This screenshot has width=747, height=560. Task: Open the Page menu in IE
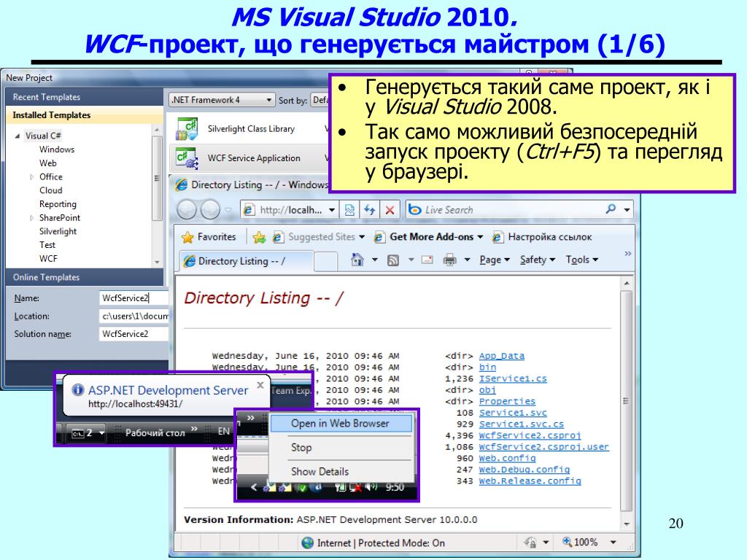click(x=494, y=260)
